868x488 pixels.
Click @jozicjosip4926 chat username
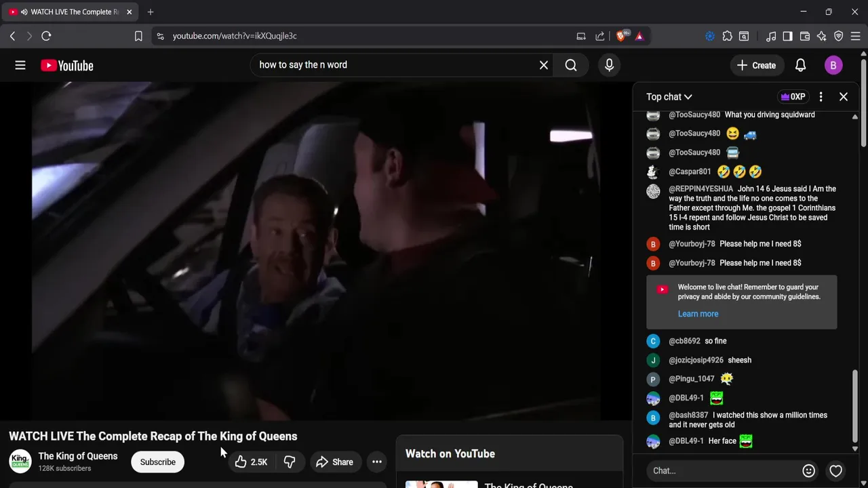tap(696, 360)
